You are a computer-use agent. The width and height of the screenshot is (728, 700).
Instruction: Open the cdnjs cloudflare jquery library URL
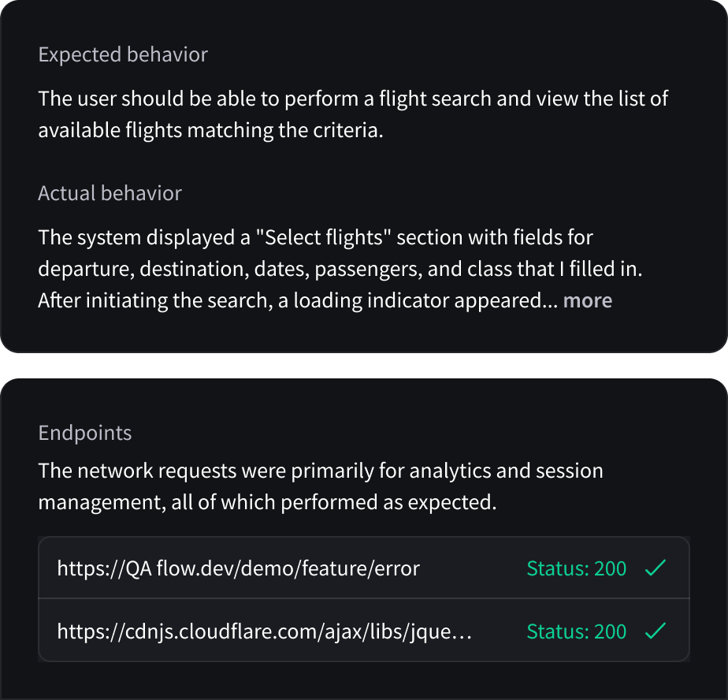click(x=265, y=631)
